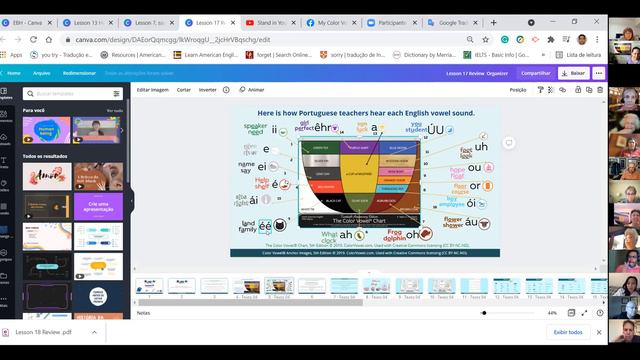Image resolution: width=640 pixels, height=360 pixels.
Task: Click Editar imagem in the toolbar
Action: pyautogui.click(x=152, y=90)
